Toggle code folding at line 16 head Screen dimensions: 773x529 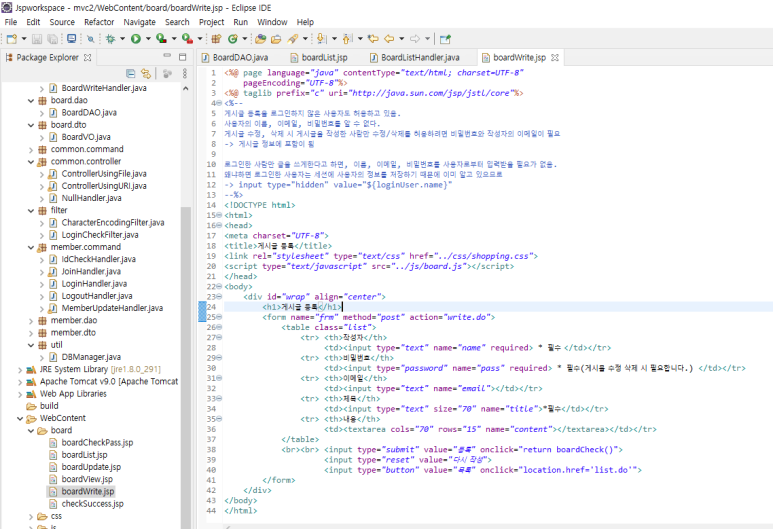[x=219, y=226]
